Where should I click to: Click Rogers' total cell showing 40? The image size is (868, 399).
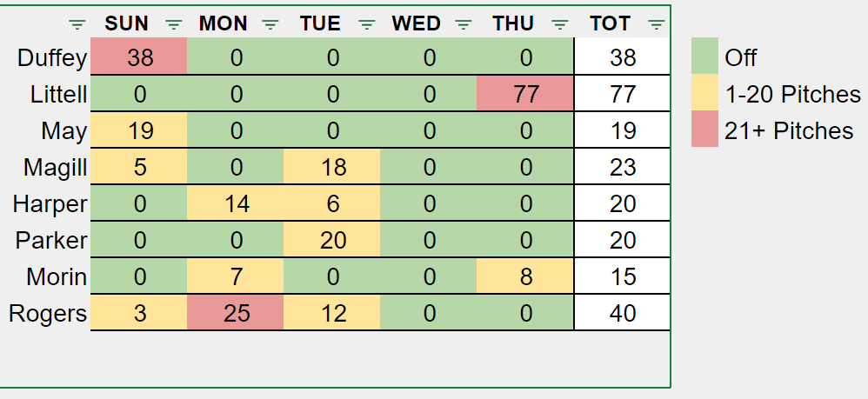click(x=623, y=313)
